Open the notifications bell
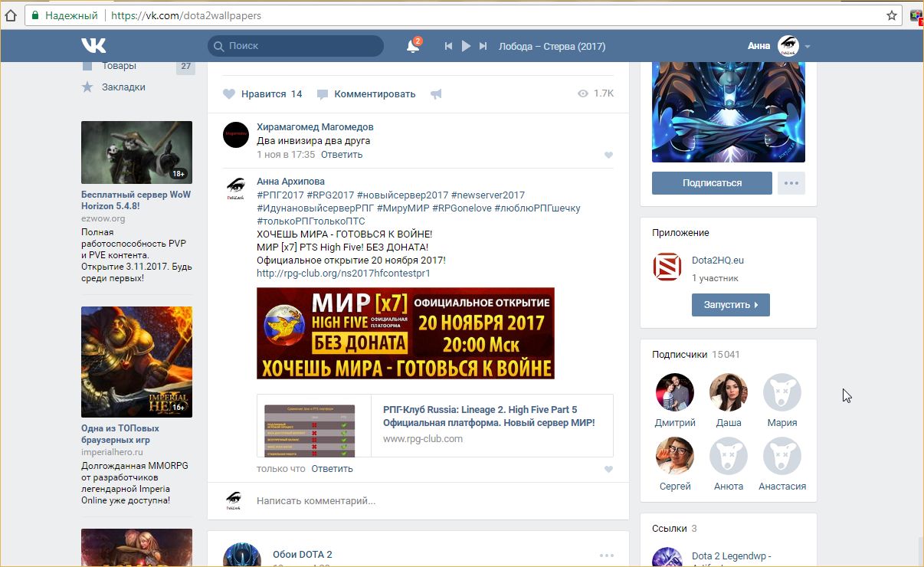This screenshot has height=567, width=924. 412,46
